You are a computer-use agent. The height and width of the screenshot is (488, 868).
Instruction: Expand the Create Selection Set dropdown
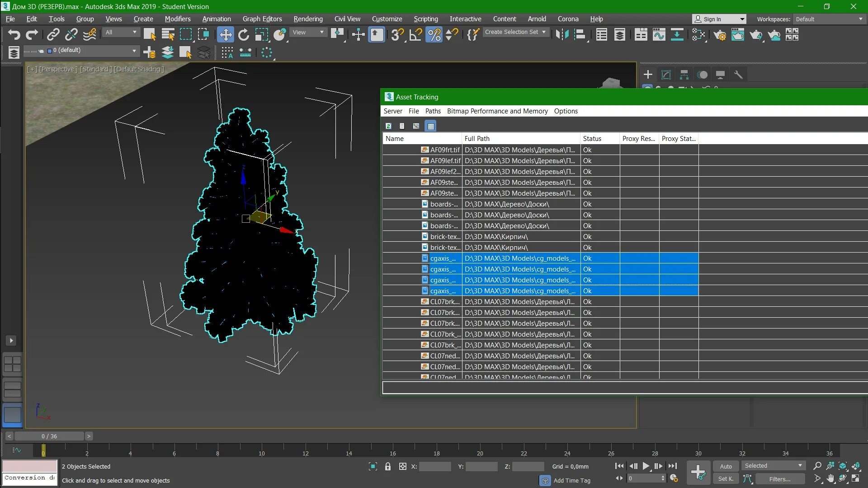click(544, 32)
